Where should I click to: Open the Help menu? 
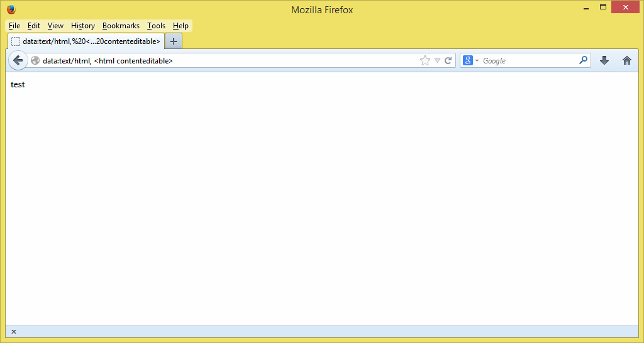point(180,26)
